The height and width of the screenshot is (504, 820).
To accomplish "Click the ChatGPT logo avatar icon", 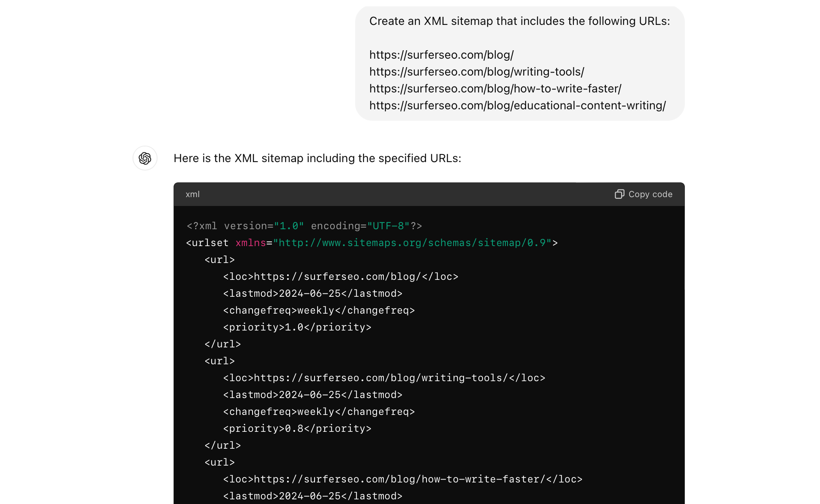I will click(145, 158).
